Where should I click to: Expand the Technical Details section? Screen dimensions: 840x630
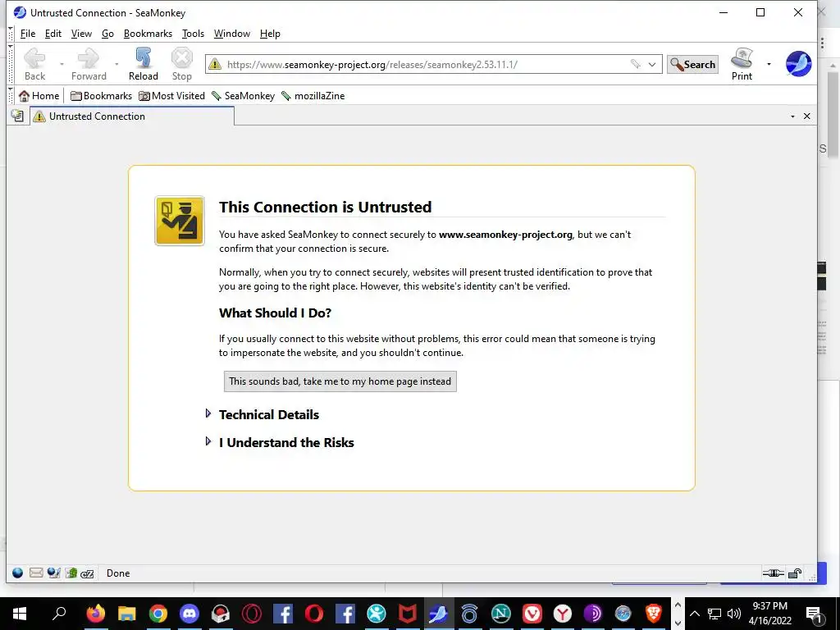pyautogui.click(x=208, y=413)
